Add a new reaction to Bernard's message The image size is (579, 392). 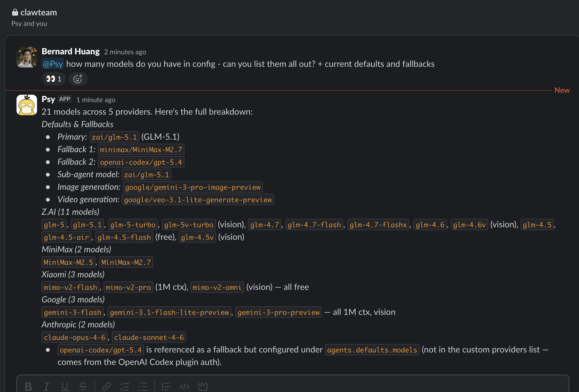tap(78, 79)
